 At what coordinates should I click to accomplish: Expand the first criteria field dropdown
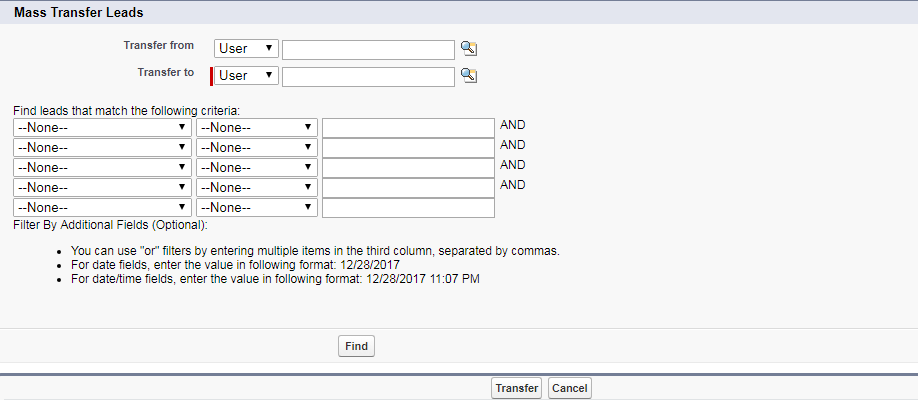click(x=102, y=128)
